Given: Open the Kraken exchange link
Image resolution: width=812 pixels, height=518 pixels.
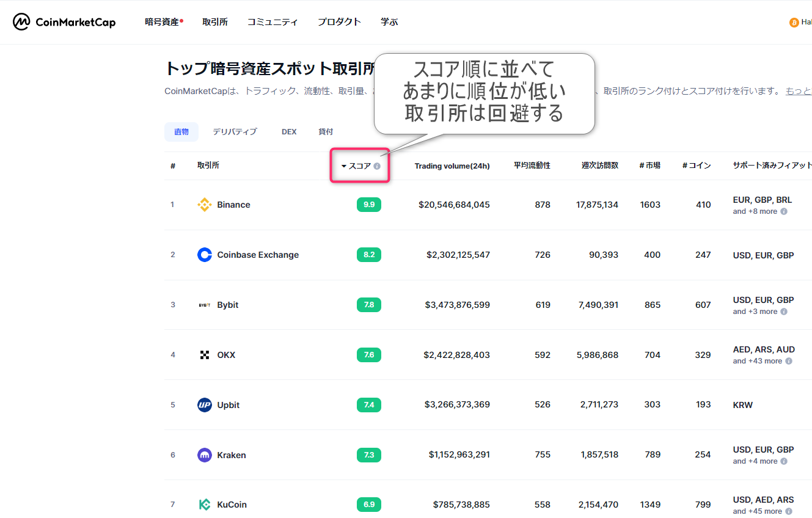Looking at the screenshot, I should coord(232,455).
